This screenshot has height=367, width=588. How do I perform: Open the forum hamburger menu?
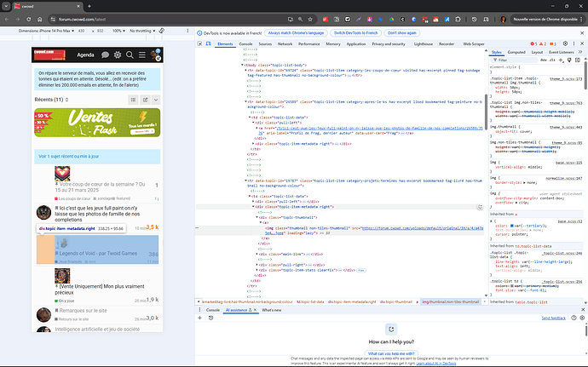click(142, 55)
